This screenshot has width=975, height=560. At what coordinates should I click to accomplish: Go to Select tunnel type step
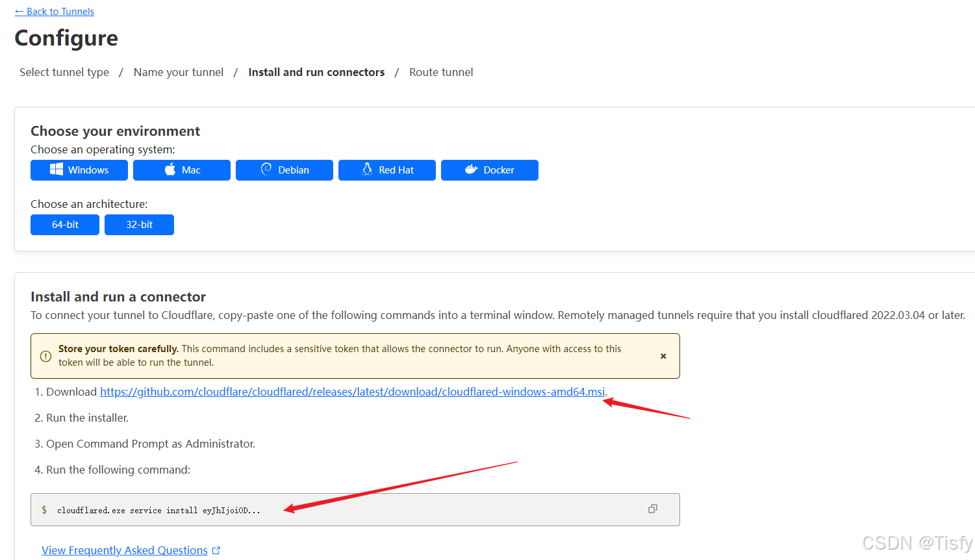[x=64, y=72]
